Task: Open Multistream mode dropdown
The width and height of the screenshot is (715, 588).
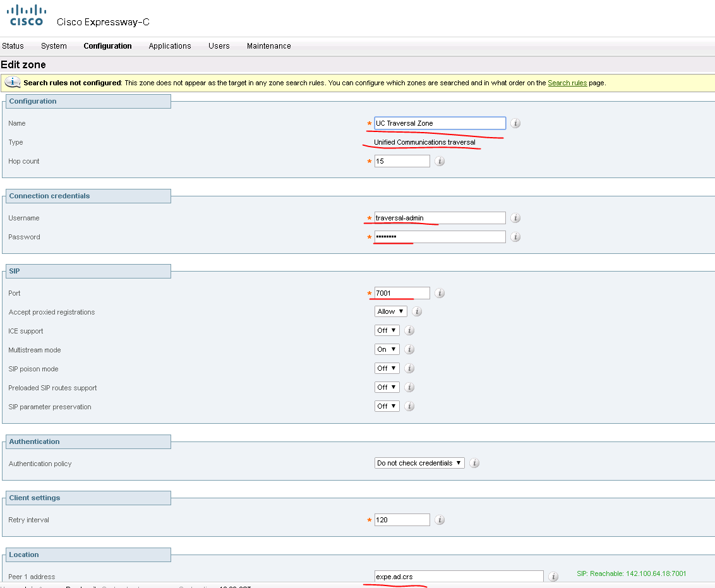Action: point(387,349)
